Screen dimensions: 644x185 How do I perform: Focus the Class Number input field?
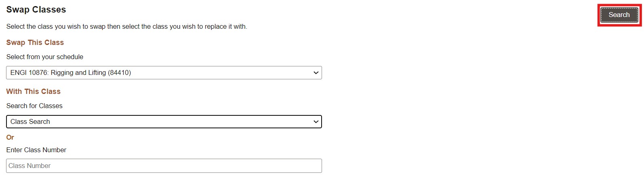[x=164, y=166]
